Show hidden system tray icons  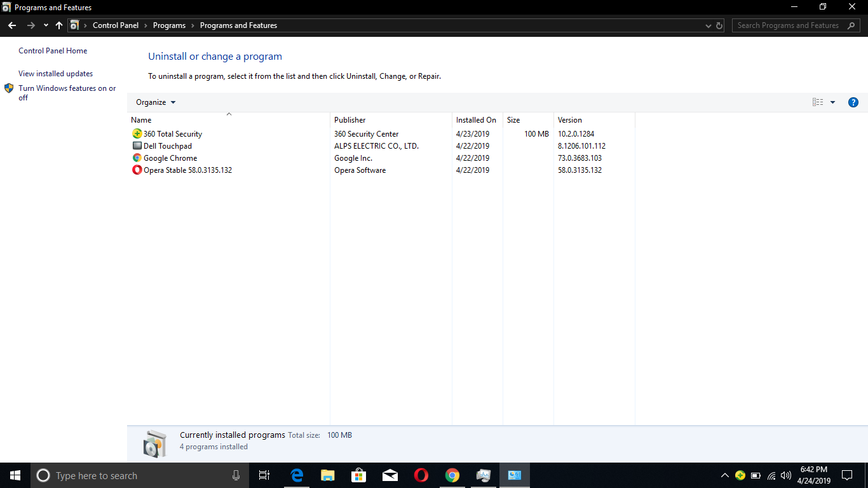point(725,475)
